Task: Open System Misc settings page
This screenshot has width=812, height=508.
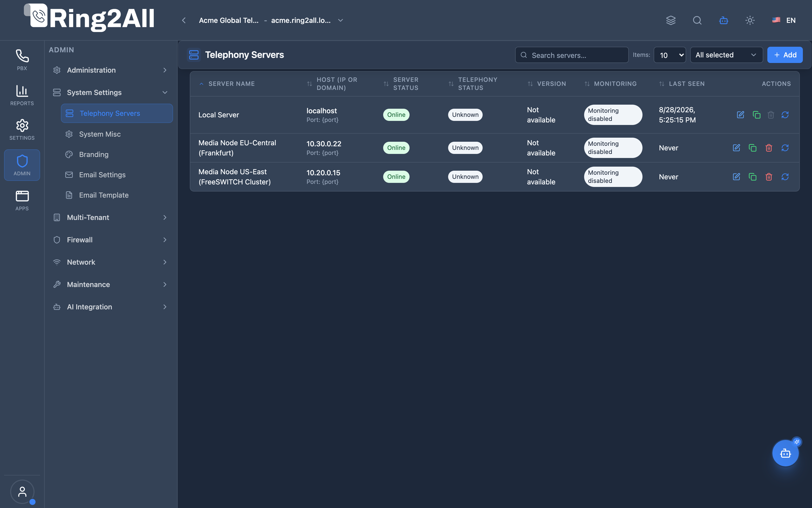Action: [117, 134]
